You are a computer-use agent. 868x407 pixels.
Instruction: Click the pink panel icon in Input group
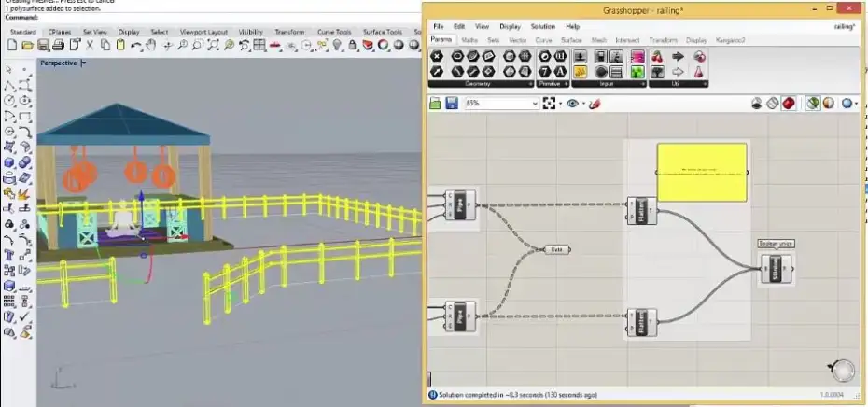click(637, 57)
